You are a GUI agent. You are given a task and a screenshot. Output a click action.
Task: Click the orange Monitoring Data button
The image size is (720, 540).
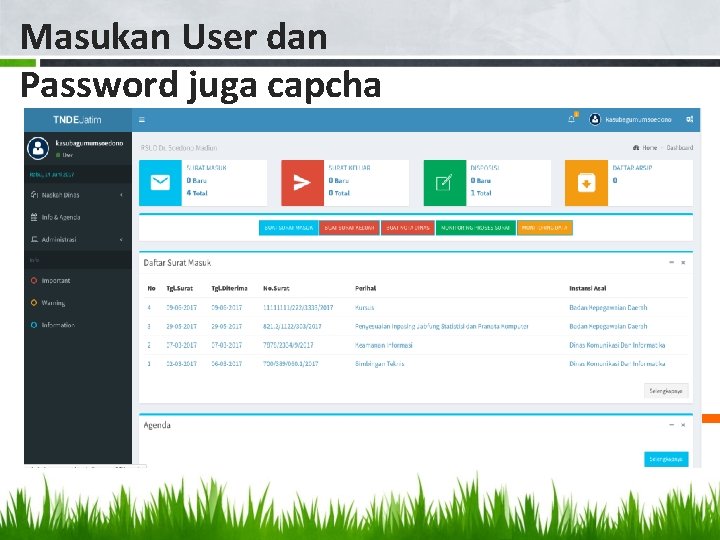[545, 228]
